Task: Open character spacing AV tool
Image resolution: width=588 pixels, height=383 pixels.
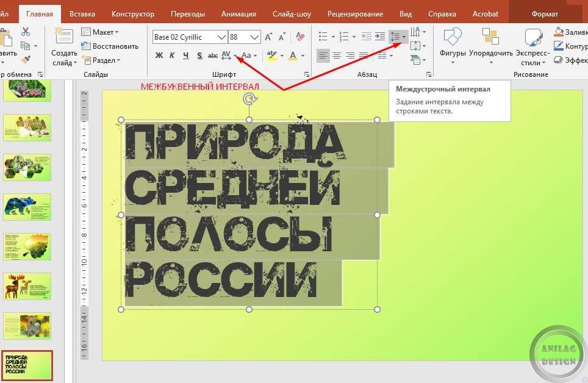Action: pyautogui.click(x=226, y=55)
